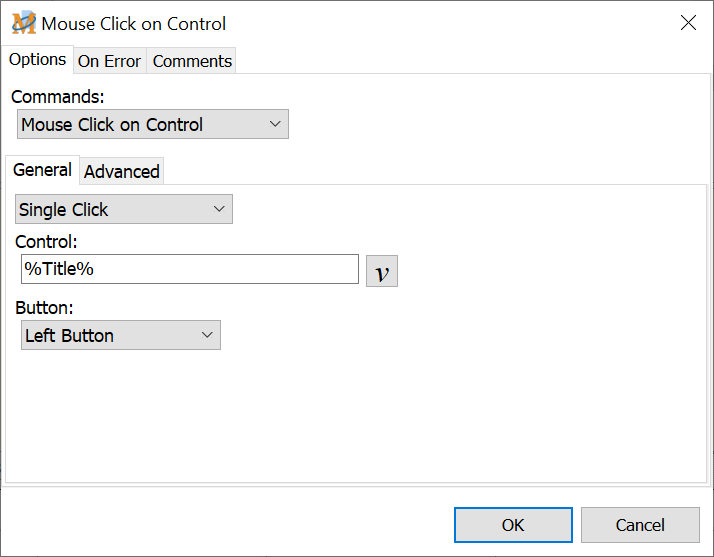Open the Left Button selection dropdown
The width and height of the screenshot is (714, 557).
coord(120,336)
